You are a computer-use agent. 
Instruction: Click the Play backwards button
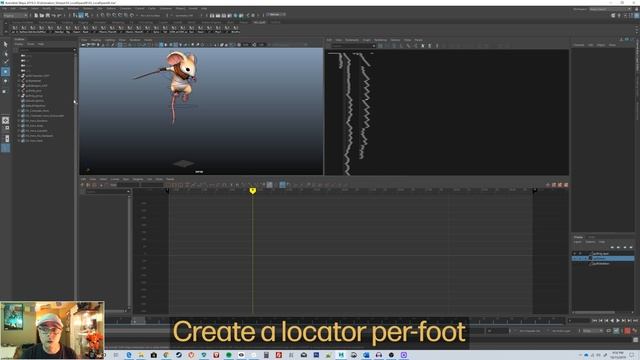pyautogui.click(x=612, y=321)
